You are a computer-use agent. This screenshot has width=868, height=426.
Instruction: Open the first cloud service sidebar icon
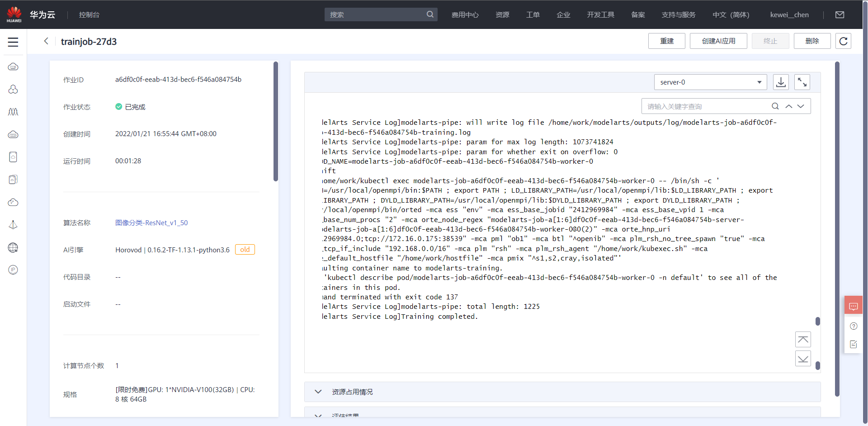pos(13,67)
